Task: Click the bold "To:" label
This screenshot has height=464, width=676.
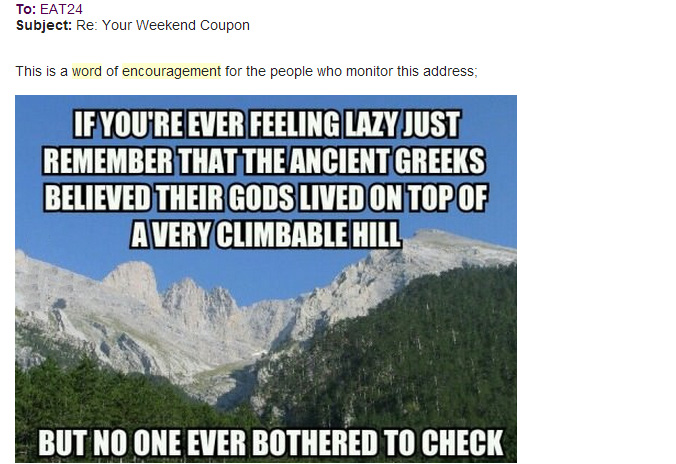Action: pos(26,9)
